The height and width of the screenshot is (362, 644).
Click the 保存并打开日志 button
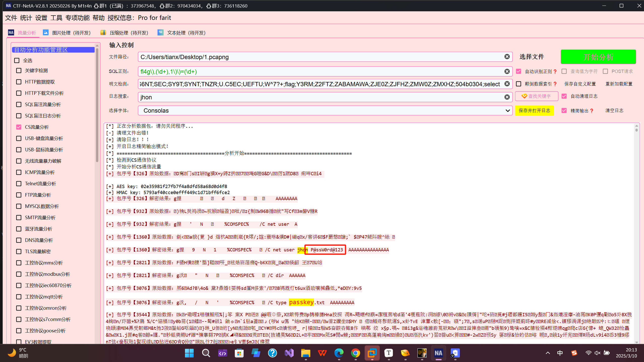tap(535, 110)
